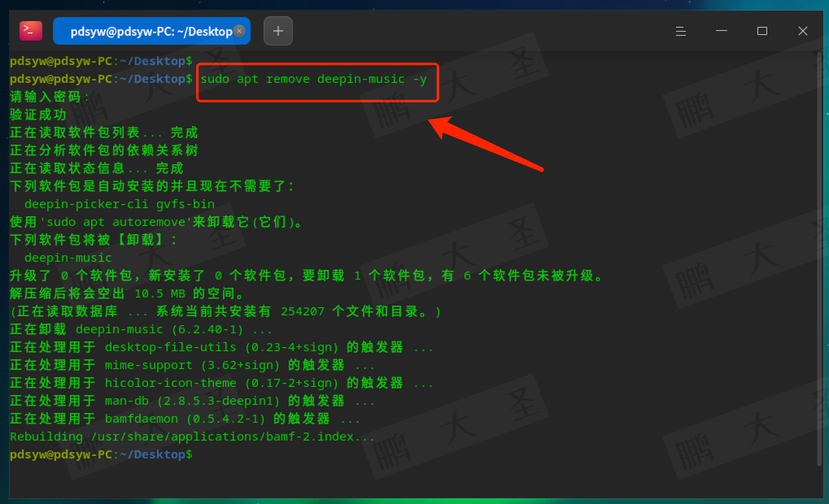This screenshot has width=829, height=504.
Task: Click the highlighted sudo apt remove command
Action: pyautogui.click(x=313, y=79)
